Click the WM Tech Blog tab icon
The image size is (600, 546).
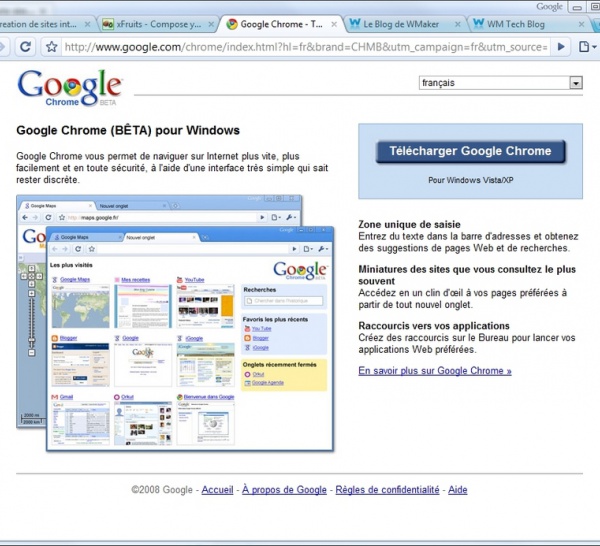point(480,23)
